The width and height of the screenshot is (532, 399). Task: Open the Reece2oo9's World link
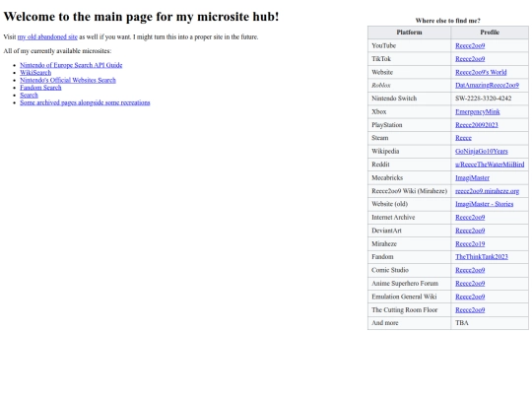pos(481,72)
